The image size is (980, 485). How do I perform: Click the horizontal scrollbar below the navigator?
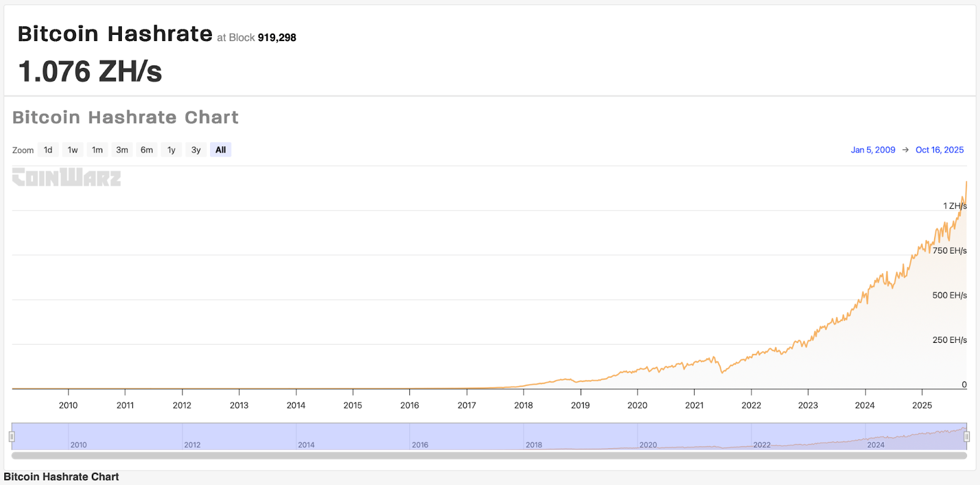[x=489, y=456]
